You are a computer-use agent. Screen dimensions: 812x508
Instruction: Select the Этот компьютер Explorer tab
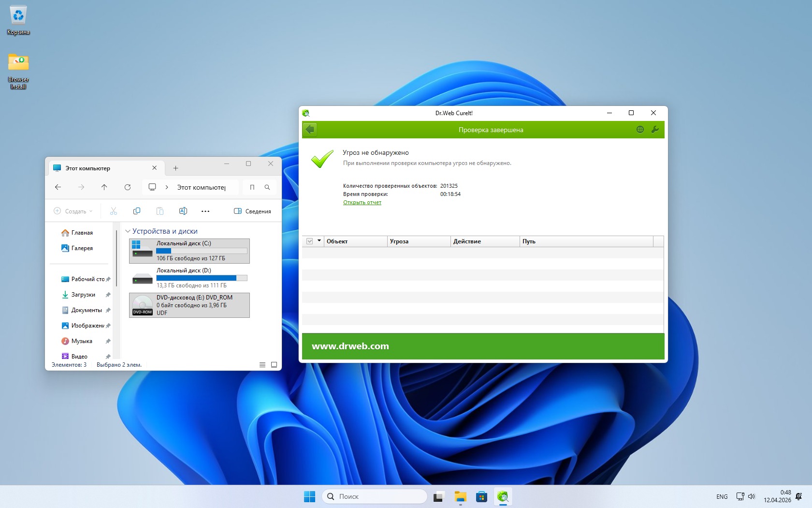[x=103, y=168]
